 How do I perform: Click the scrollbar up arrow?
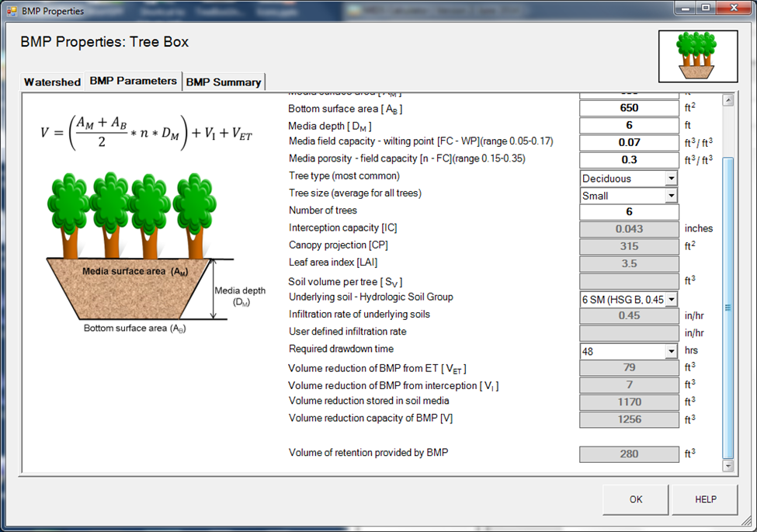727,100
